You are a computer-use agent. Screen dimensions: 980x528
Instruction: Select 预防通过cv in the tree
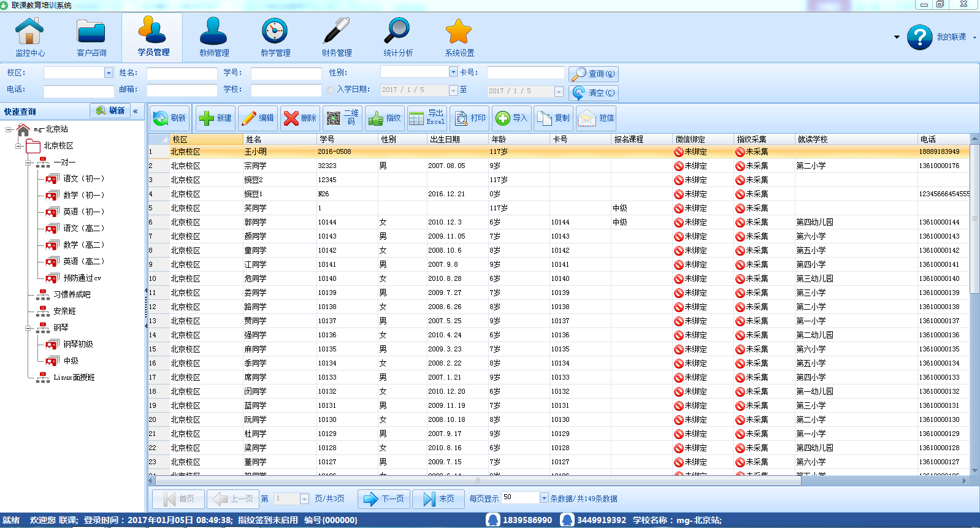click(x=82, y=278)
